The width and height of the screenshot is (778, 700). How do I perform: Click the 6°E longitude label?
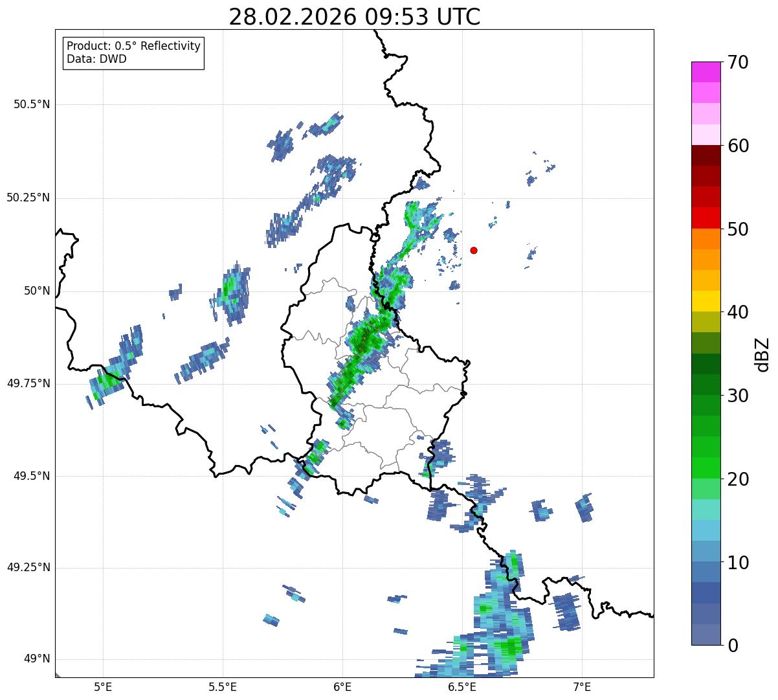(342, 686)
